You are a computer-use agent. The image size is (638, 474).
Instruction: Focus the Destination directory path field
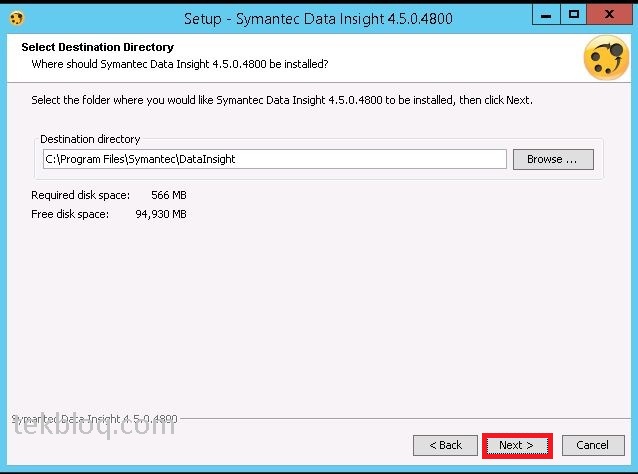click(x=275, y=159)
